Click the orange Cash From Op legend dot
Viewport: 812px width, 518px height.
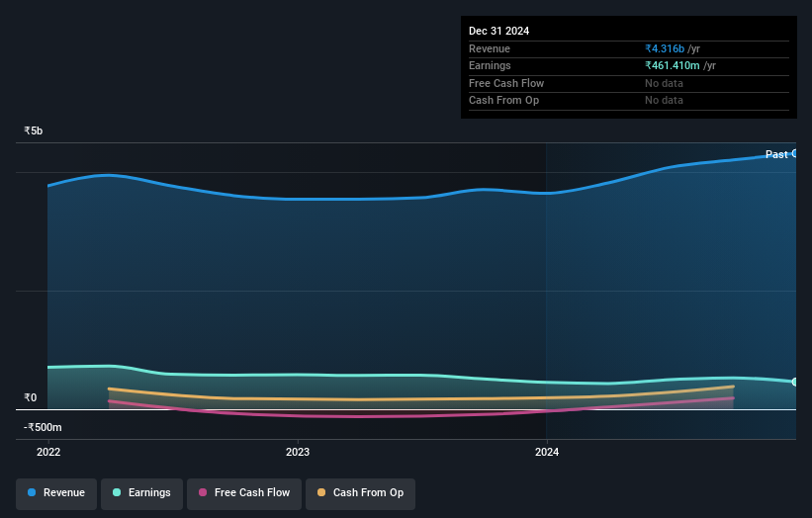tap(321, 492)
